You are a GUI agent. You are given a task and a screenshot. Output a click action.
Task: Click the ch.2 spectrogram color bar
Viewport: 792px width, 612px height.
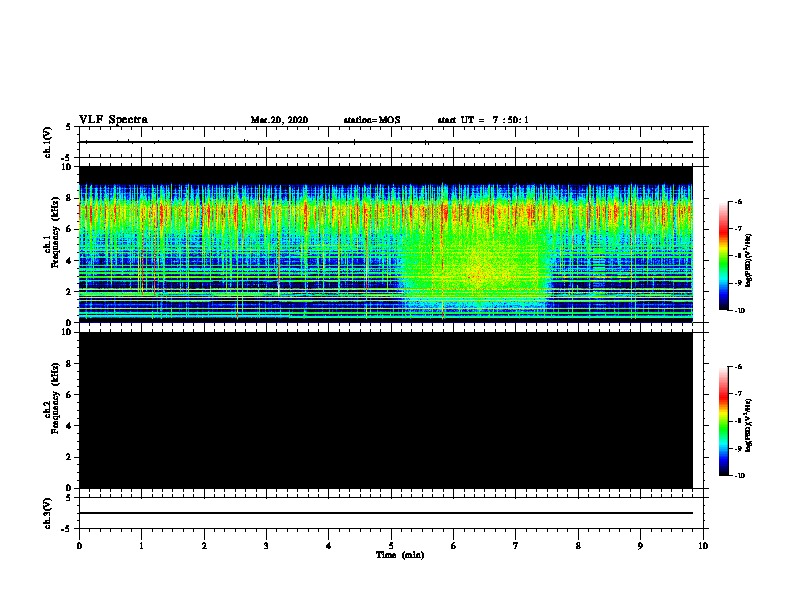[723, 421]
